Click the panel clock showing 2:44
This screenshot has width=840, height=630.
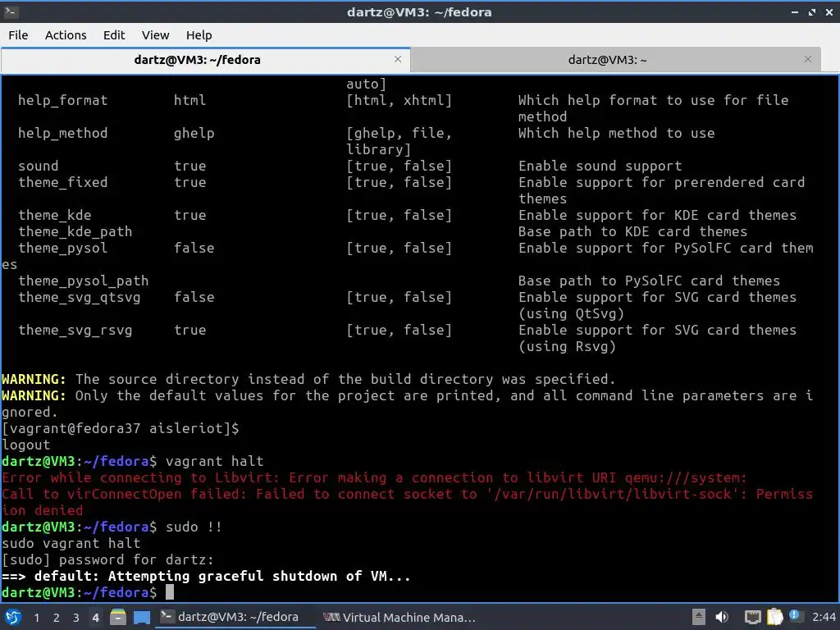click(x=824, y=617)
